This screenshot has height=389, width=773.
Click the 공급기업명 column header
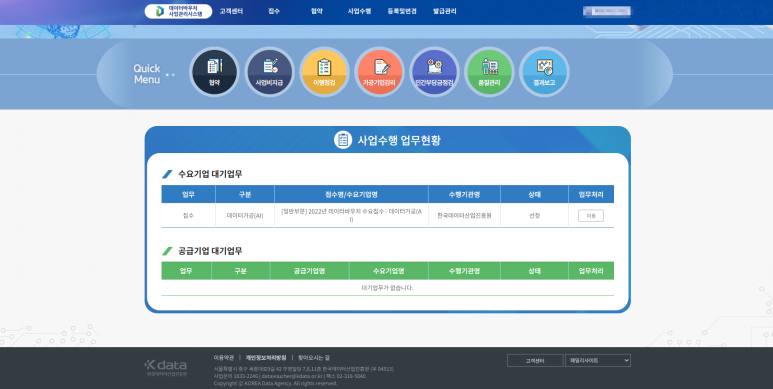click(309, 271)
